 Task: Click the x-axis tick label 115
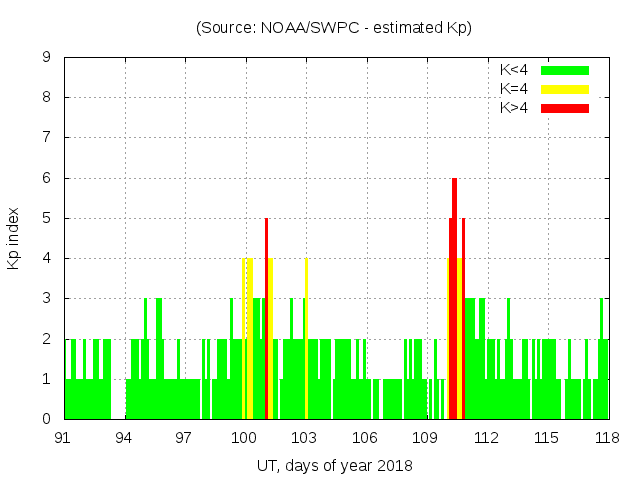546,438
